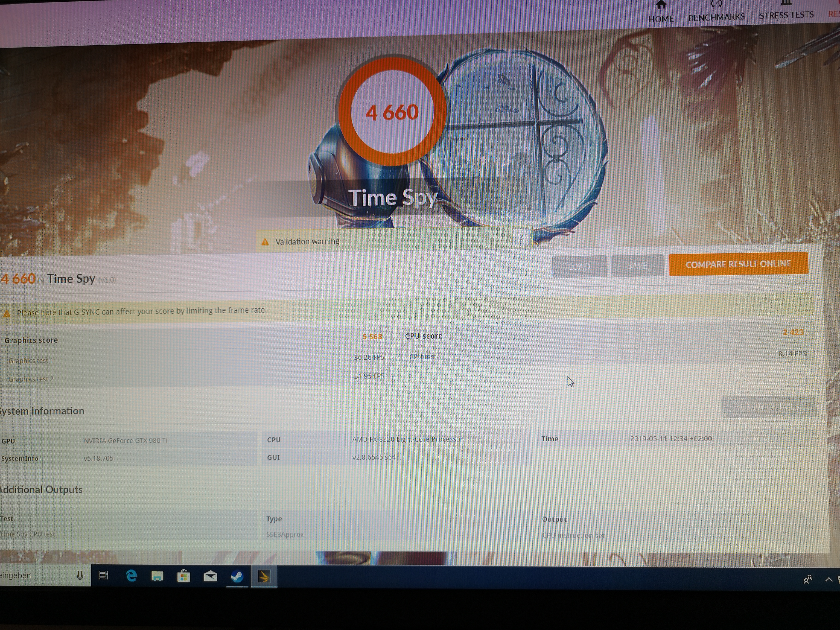Click the Validation warning triangle icon
The image size is (840, 630).
[265, 242]
